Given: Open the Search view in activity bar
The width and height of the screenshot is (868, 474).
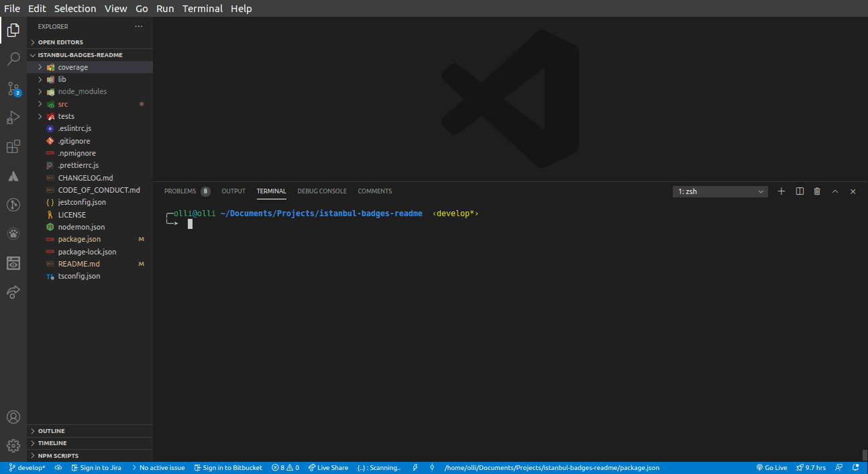Looking at the screenshot, I should tap(13, 59).
